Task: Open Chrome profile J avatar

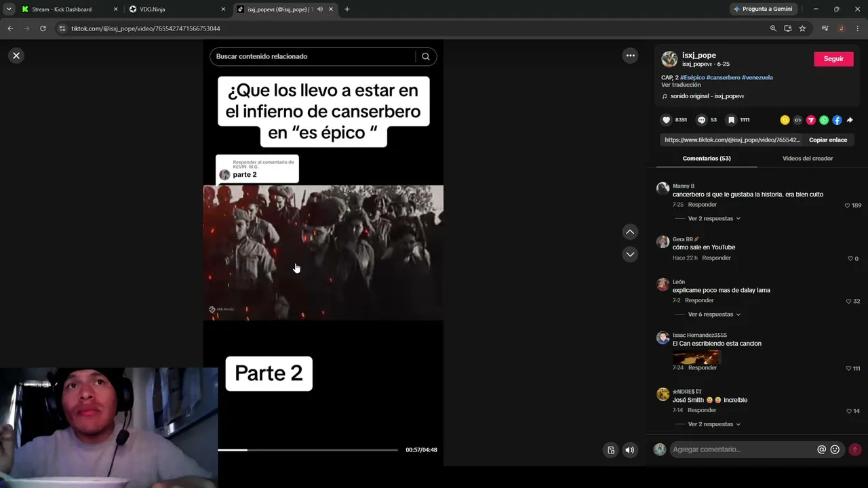Action: click(x=841, y=28)
